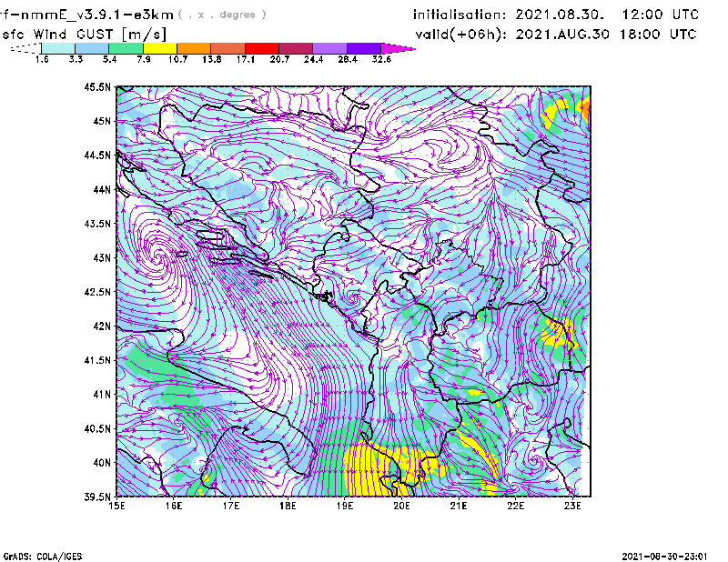Click the "initialisation: 2021.08.30." text
728x562 pixels.
[x=509, y=15]
